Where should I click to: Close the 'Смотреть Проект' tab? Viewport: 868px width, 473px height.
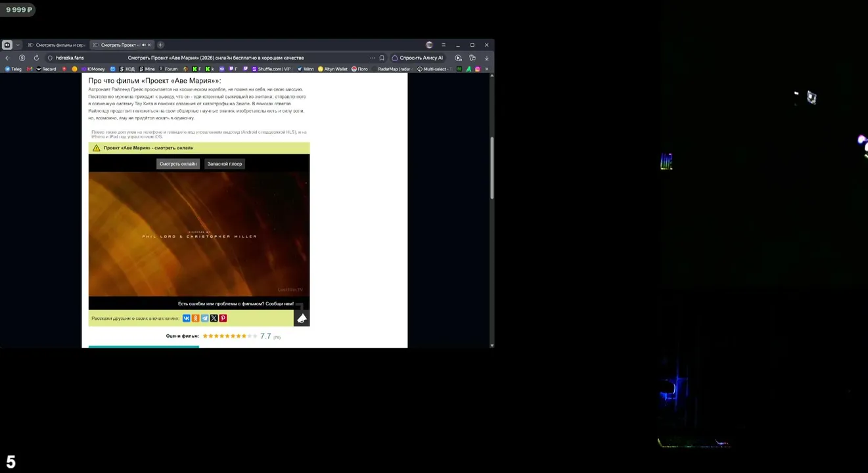(149, 45)
